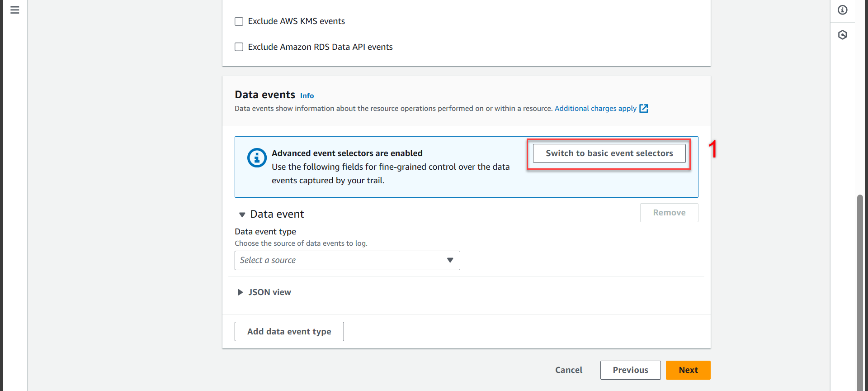Enable Exclude Amazon RDS Data API events
The image size is (868, 391).
click(x=239, y=47)
